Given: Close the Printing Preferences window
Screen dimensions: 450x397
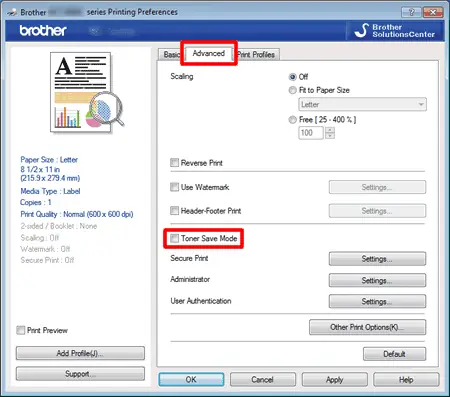Looking at the screenshot, I should point(433,12).
